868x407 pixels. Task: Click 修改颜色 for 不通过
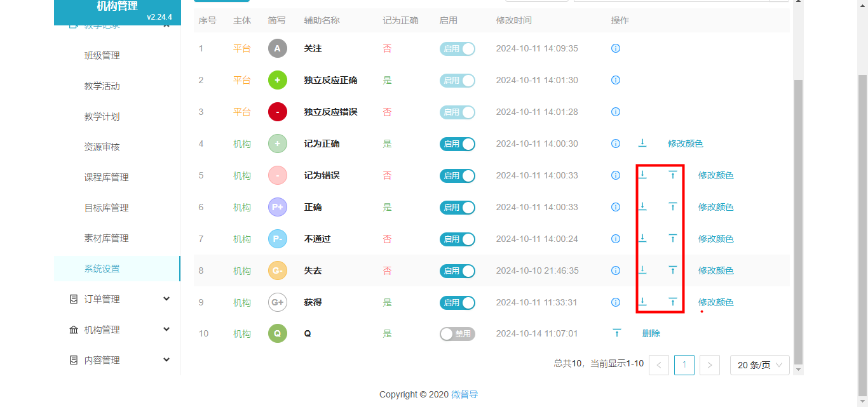coord(715,239)
